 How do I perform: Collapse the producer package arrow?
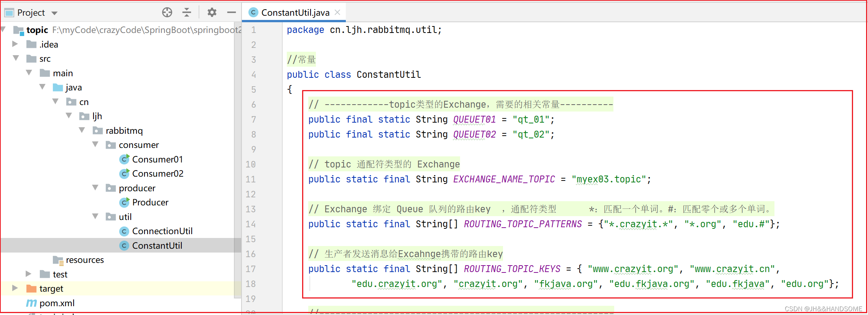[x=95, y=187]
